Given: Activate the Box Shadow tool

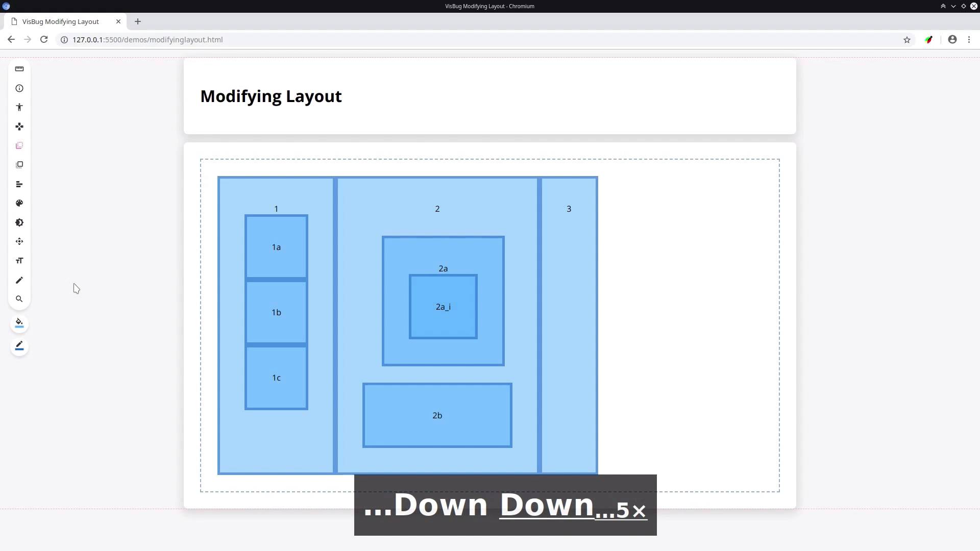Looking at the screenshot, I should tap(19, 222).
